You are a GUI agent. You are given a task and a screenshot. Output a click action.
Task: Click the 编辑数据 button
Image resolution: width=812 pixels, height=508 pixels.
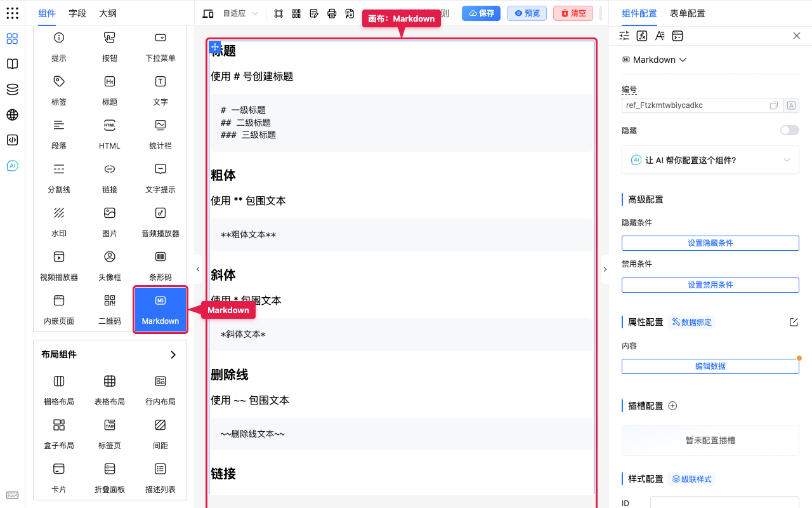(x=710, y=366)
